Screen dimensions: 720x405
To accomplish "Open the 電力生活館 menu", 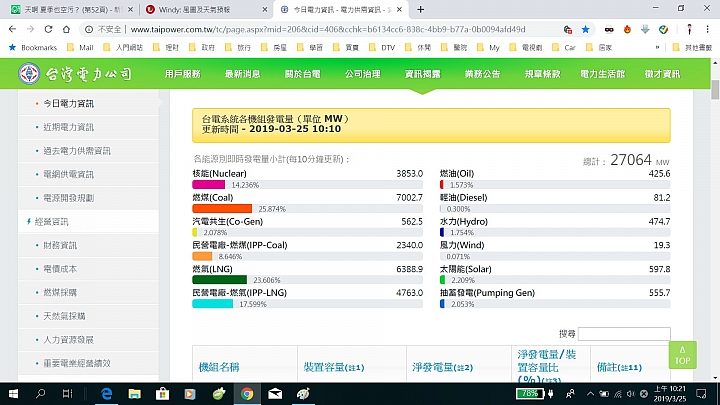I will (602, 74).
